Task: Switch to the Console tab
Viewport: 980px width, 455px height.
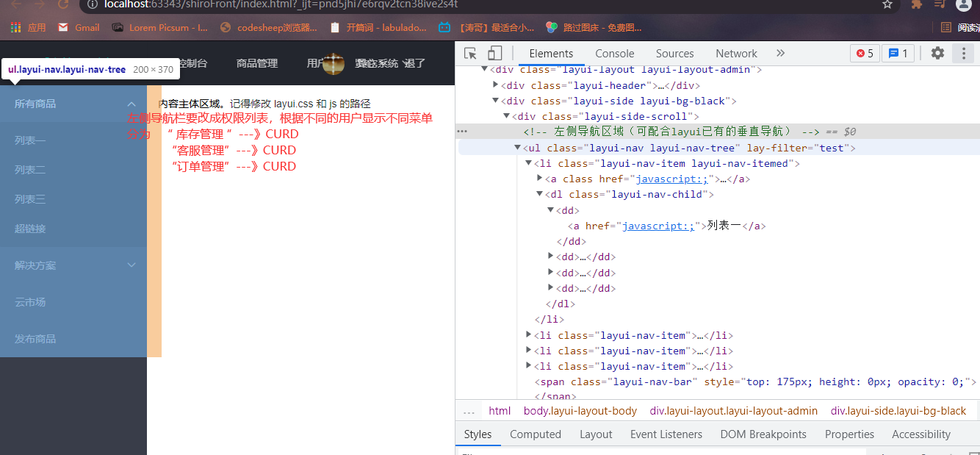Action: point(614,53)
